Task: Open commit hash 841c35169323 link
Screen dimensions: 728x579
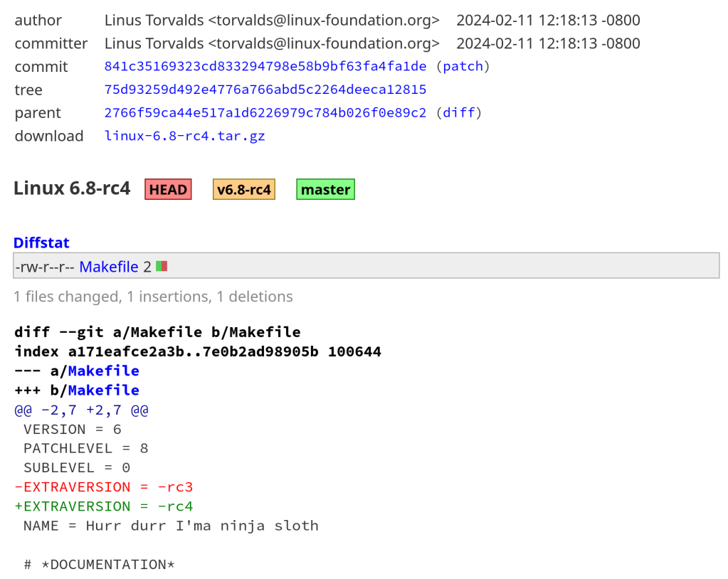Action: pos(265,67)
